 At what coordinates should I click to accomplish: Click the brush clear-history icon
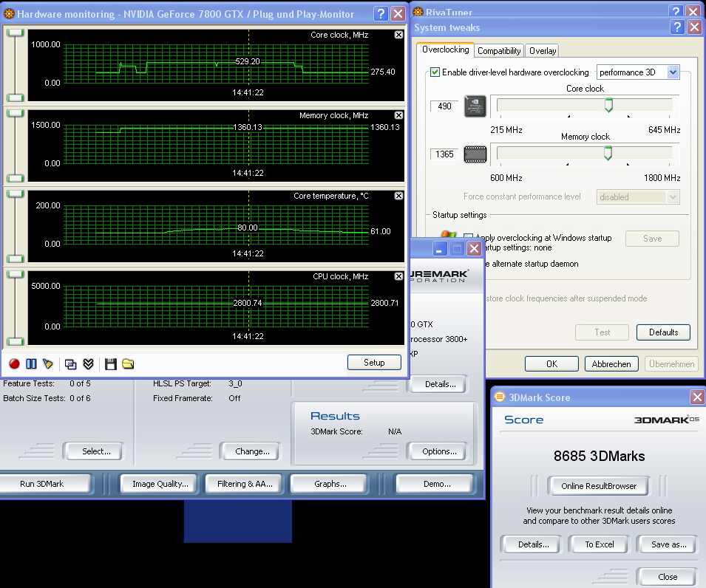pyautogui.click(x=48, y=363)
